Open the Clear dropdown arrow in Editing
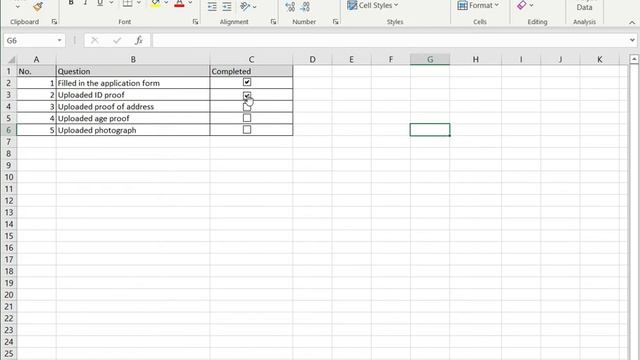The height and width of the screenshot is (360, 640). (531, 6)
